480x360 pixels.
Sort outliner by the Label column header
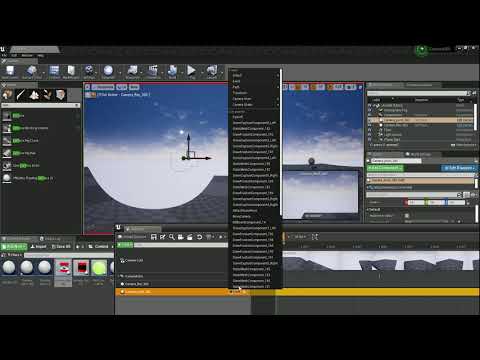coord(376,100)
